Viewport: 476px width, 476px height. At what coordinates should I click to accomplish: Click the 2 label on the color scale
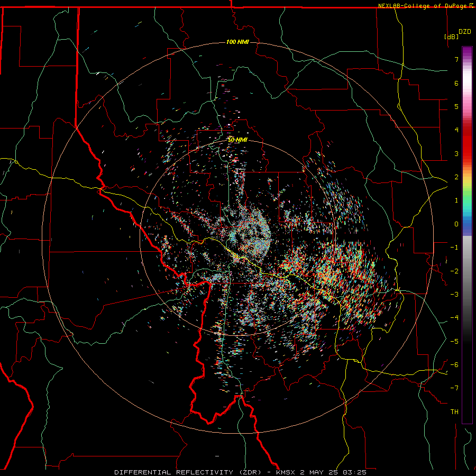pyautogui.click(x=456, y=177)
